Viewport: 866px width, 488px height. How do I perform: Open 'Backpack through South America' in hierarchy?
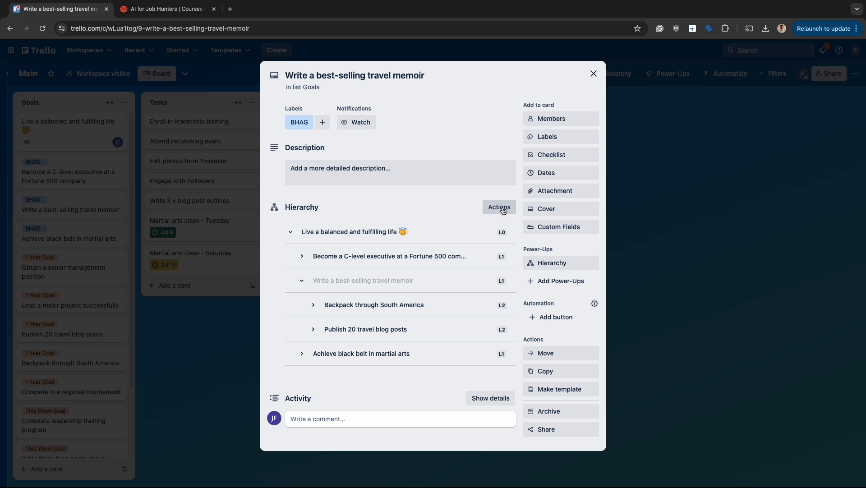pos(374,305)
